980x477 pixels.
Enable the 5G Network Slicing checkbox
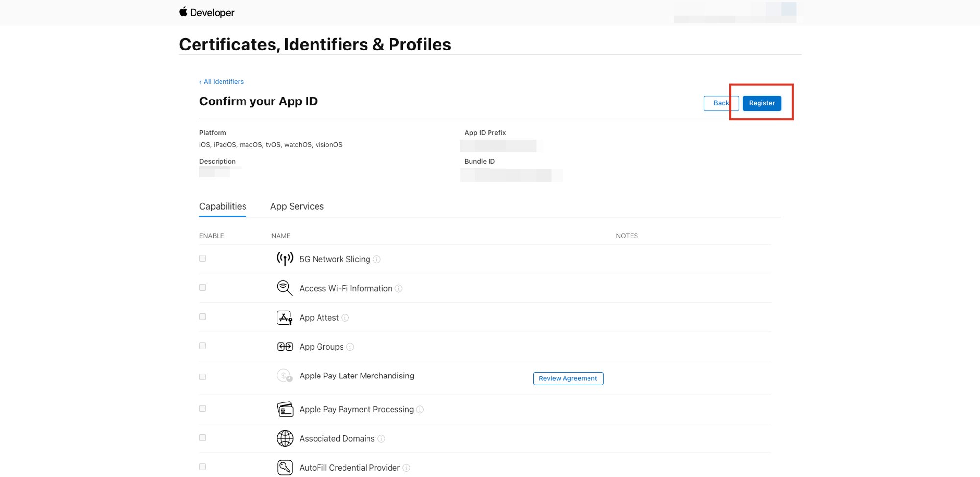pos(202,258)
